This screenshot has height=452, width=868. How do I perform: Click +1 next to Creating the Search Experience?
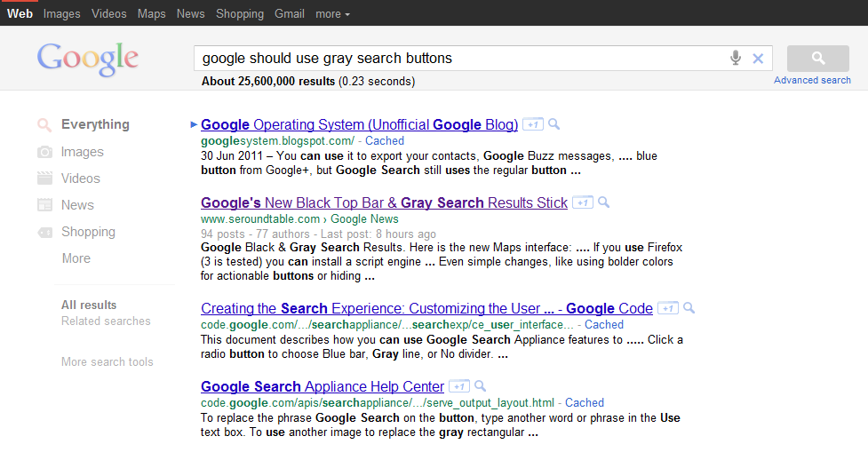667,308
